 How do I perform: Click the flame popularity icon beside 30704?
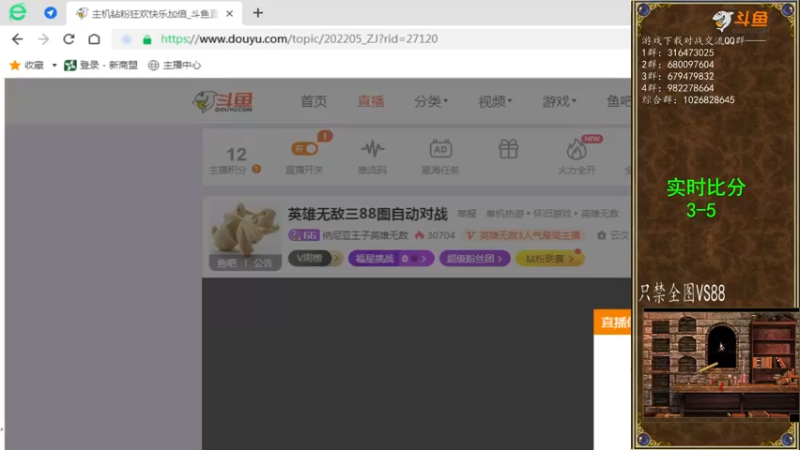click(x=419, y=235)
